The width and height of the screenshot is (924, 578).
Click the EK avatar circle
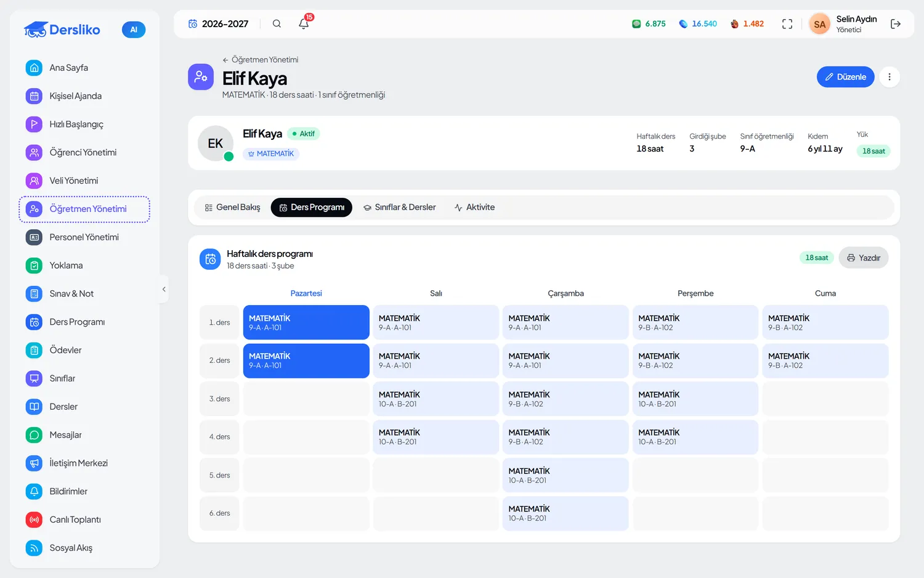tap(216, 144)
